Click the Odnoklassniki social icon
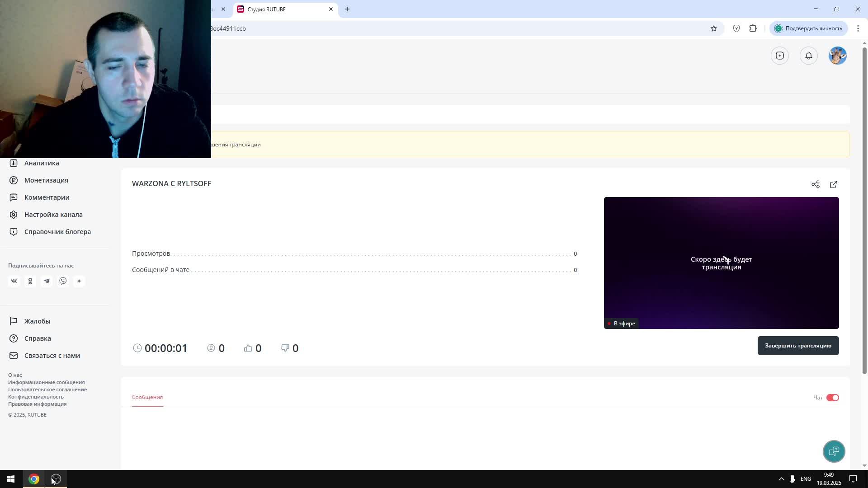The image size is (868, 488). 30,281
